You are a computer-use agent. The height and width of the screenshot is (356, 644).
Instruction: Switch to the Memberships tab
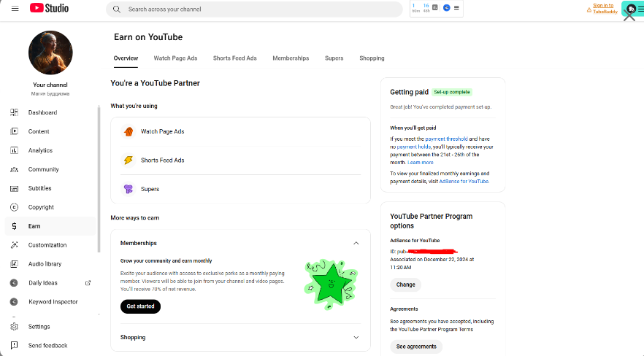tap(291, 58)
